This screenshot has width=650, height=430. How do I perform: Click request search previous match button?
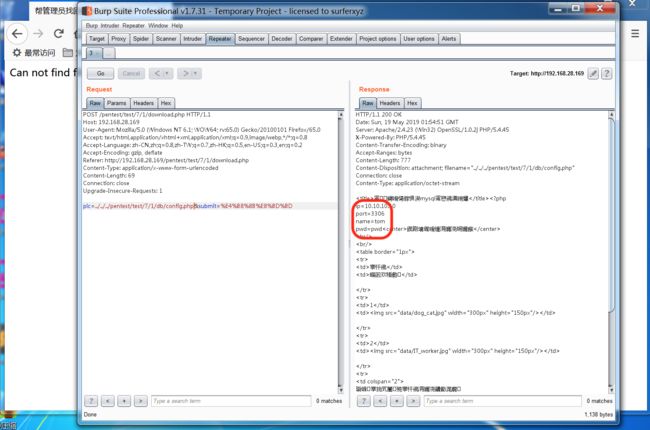tap(108, 401)
